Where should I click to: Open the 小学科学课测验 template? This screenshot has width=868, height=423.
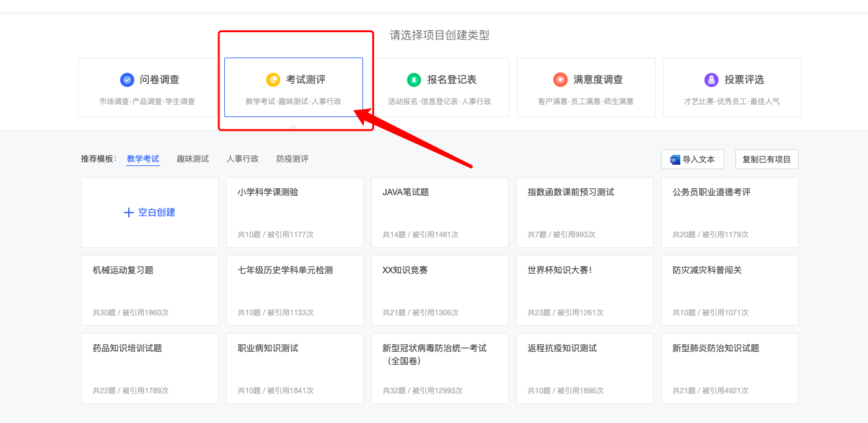point(295,212)
